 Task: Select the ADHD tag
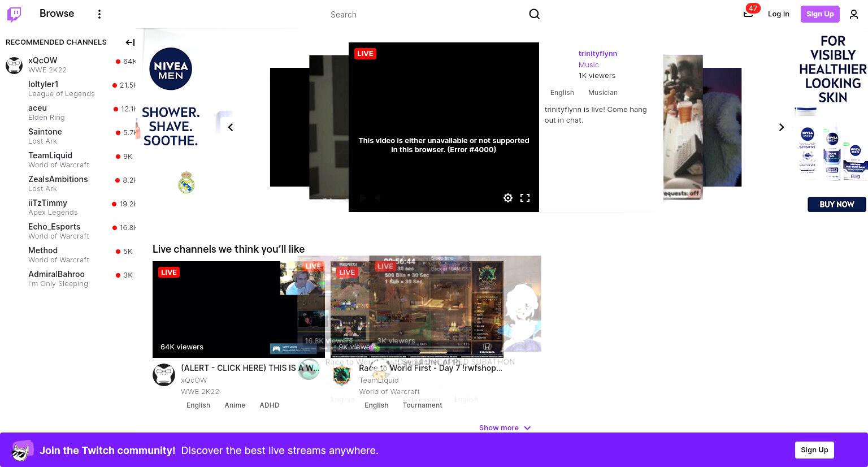coord(269,405)
